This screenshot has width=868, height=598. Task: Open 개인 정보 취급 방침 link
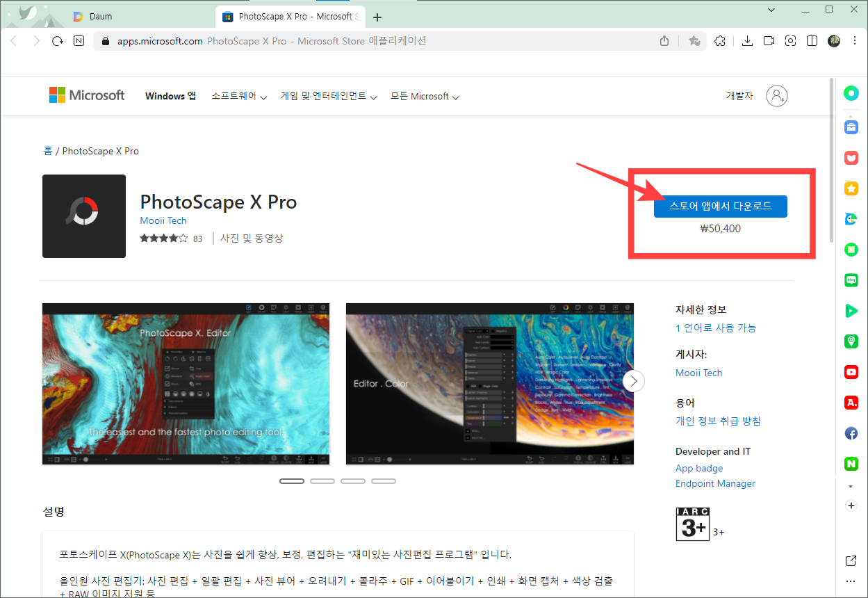[x=718, y=421]
